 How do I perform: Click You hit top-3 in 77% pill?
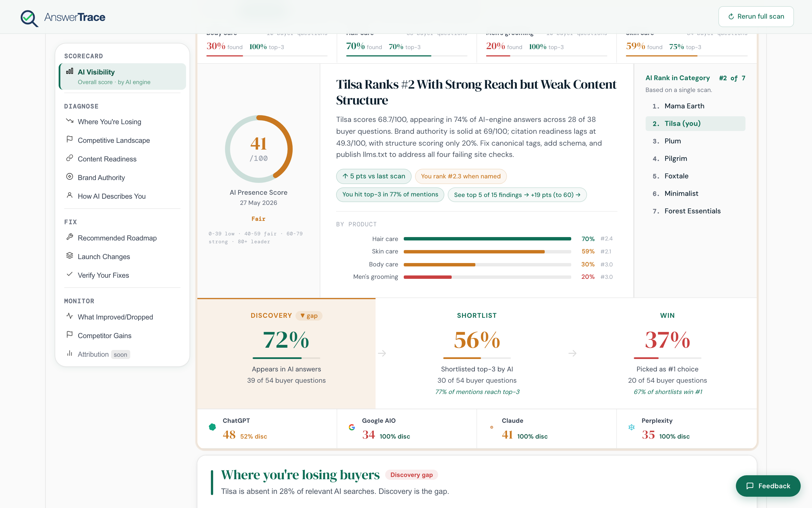pos(390,194)
